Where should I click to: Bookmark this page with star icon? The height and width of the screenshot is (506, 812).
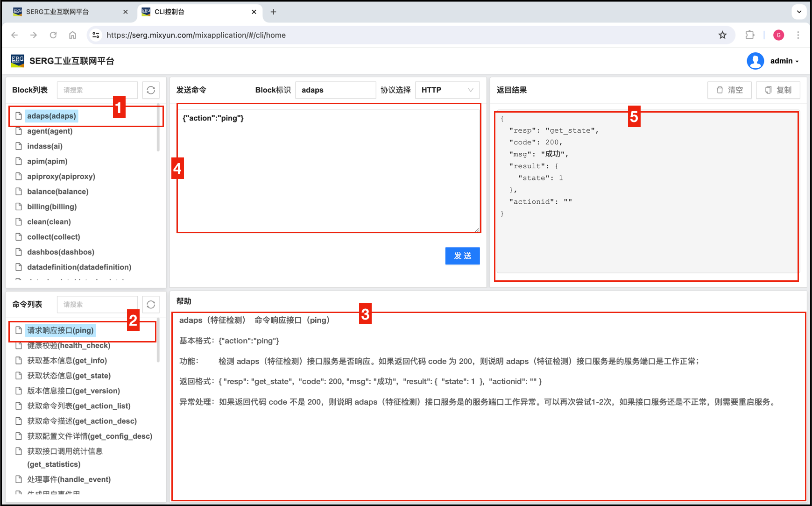pyautogui.click(x=722, y=35)
